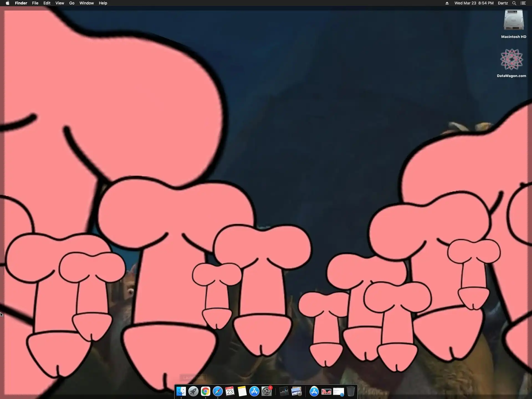Open System Preferences with update badge
Viewport: 532px width, 399px height.
tap(267, 391)
